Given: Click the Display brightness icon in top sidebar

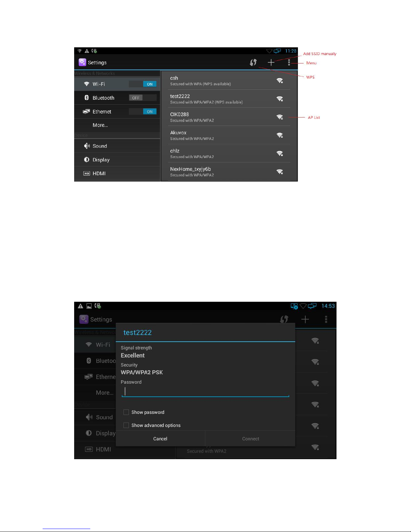Looking at the screenshot, I should [x=87, y=160].
